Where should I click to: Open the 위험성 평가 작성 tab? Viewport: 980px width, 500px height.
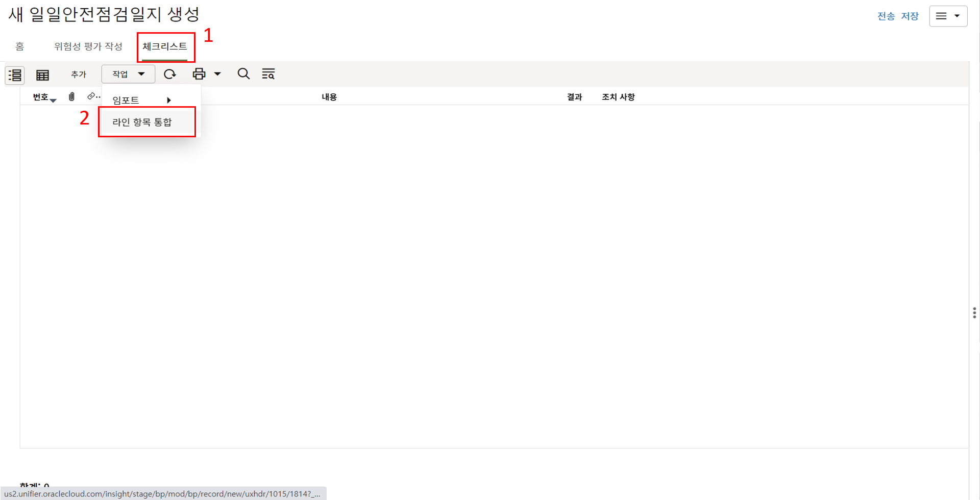(x=88, y=46)
